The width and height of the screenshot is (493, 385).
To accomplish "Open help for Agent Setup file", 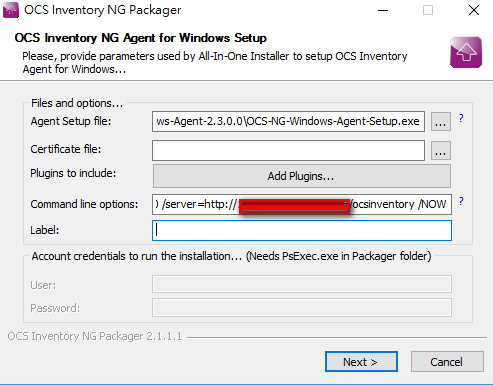I will pyautogui.click(x=461, y=118).
